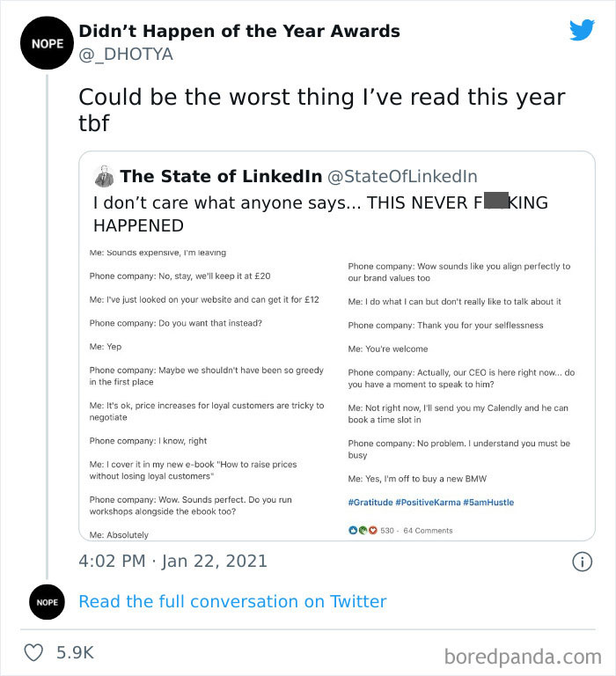Screen dimensions: 616x676
Task: Click The State of LinkedIn name
Action: point(221,177)
